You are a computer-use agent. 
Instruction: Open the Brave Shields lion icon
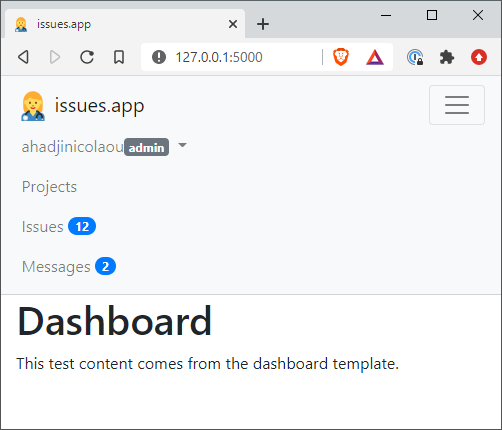coord(341,57)
